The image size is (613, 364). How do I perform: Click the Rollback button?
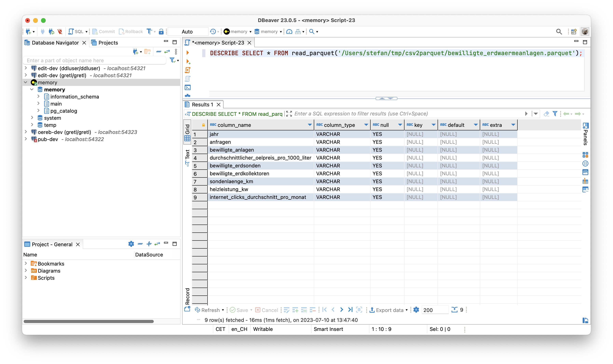[131, 31]
